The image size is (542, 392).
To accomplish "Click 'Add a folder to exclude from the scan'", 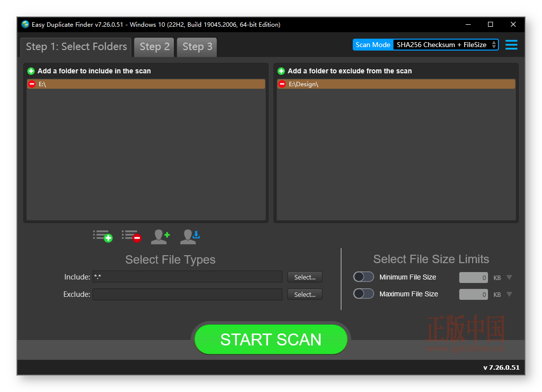I will pos(350,71).
